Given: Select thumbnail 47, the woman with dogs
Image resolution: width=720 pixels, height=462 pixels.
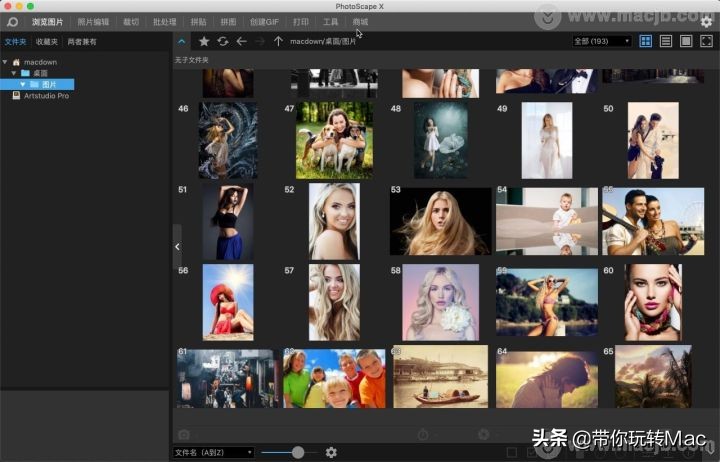Looking at the screenshot, I should coord(334,140).
